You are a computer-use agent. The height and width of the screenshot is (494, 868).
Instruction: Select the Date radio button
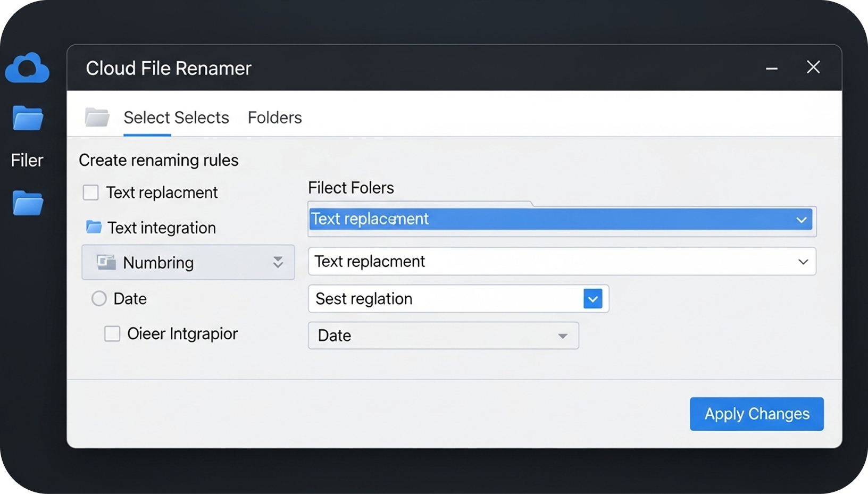click(x=99, y=299)
